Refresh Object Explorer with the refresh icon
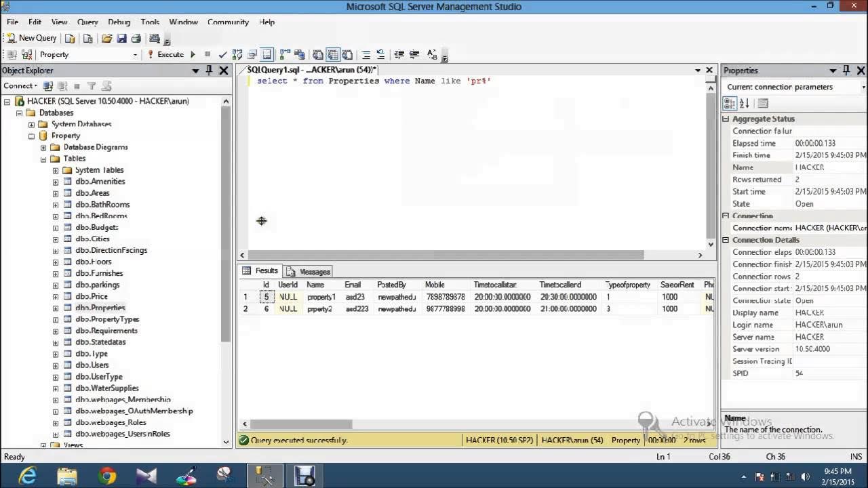The image size is (868, 488). tap(106, 86)
